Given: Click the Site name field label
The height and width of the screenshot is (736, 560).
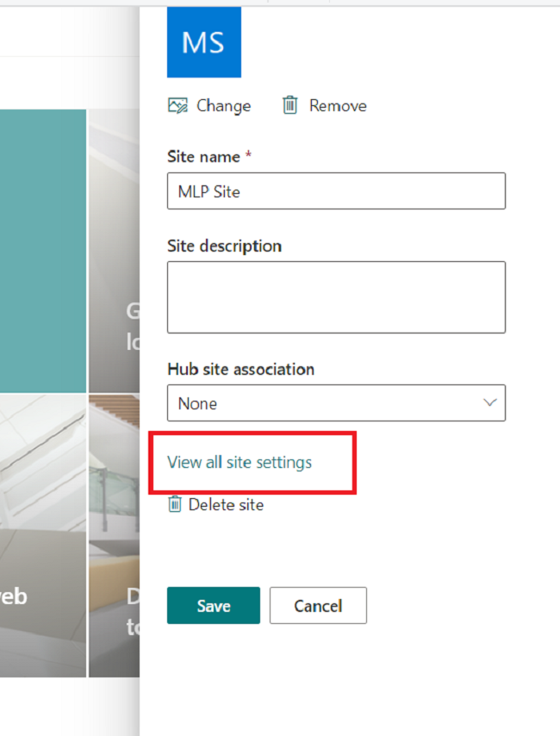Looking at the screenshot, I should pyautogui.click(x=204, y=157).
